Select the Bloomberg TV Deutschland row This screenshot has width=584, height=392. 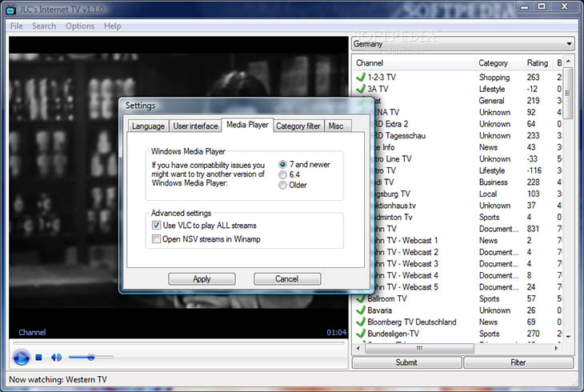click(459, 322)
